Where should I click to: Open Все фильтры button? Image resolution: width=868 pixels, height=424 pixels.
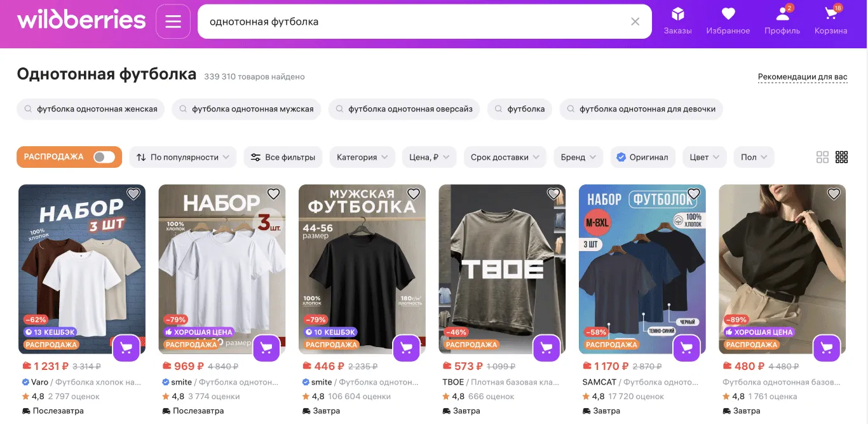283,157
